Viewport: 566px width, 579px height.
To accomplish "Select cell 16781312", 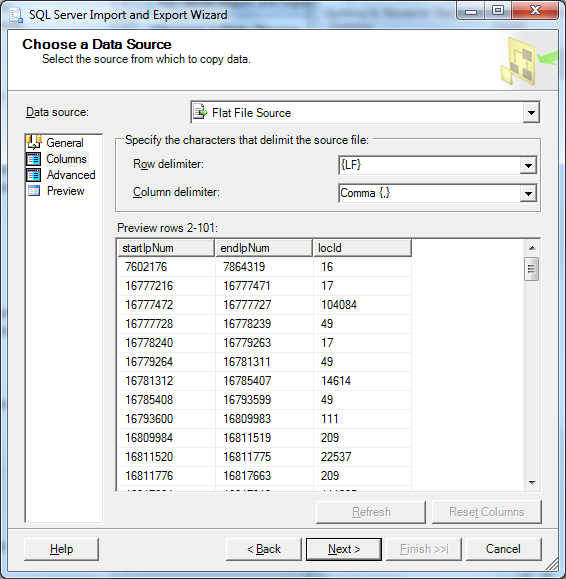I will click(167, 381).
